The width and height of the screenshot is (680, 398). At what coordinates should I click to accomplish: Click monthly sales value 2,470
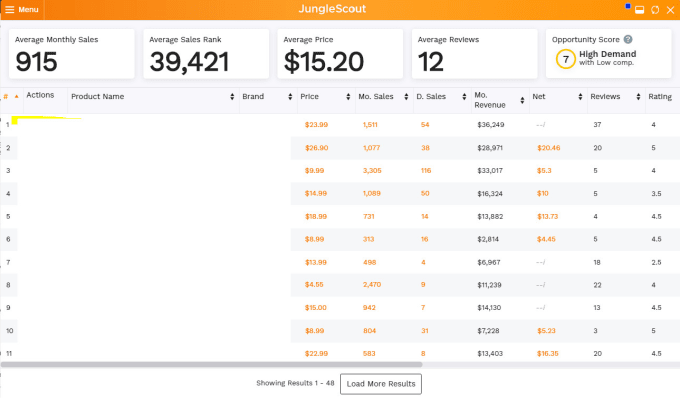372,284
